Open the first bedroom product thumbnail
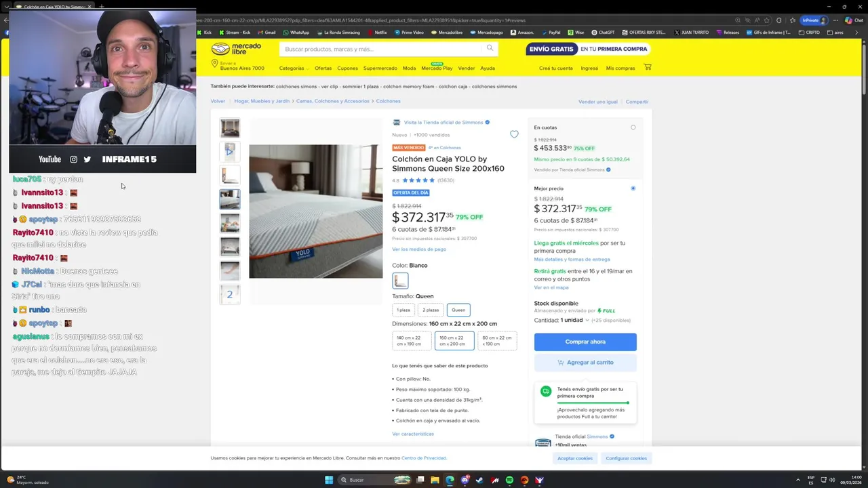 pos(230,127)
